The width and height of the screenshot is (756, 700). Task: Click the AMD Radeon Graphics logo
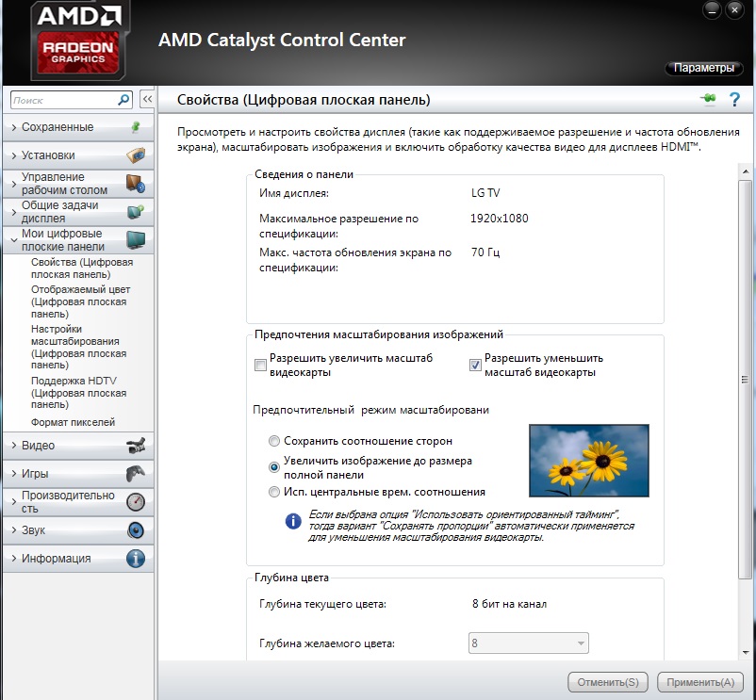pos(78,41)
